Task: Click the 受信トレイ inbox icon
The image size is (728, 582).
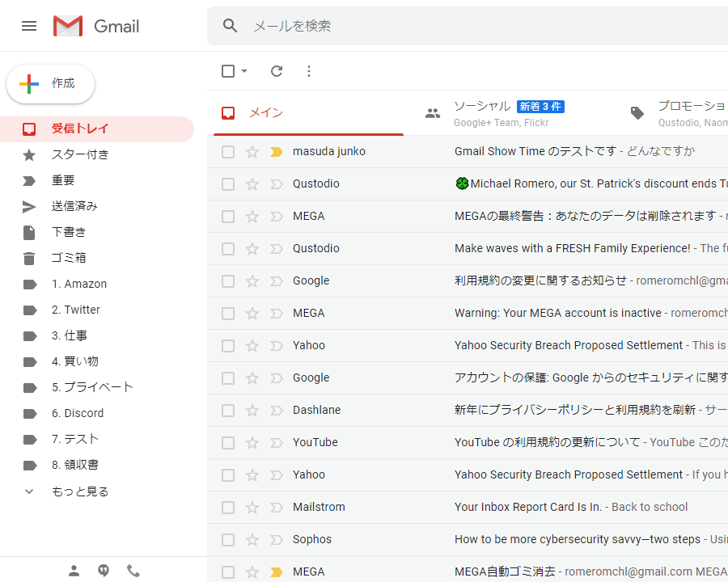Action: tap(29, 129)
